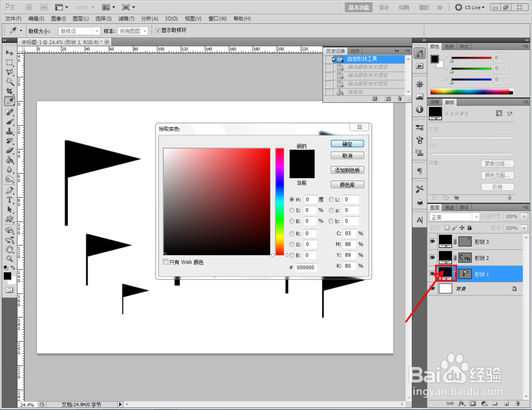Hide the 形状 2 layer
The width and height of the screenshot is (532, 410).
(432, 258)
